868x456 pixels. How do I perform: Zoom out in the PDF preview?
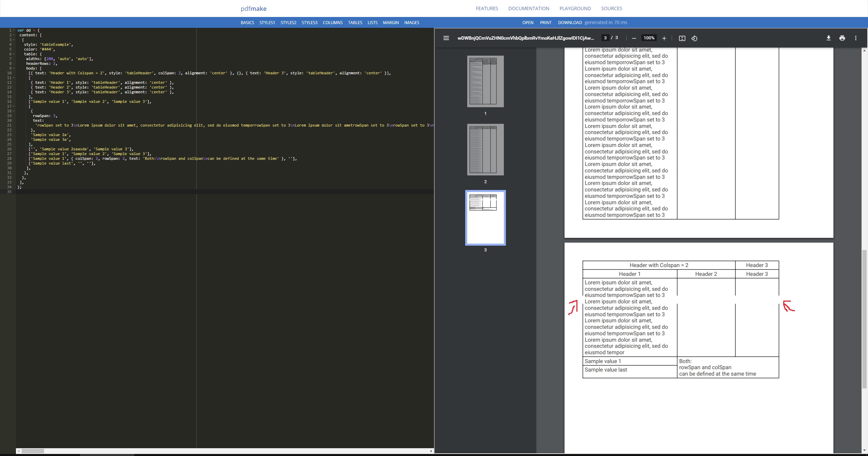click(x=633, y=38)
